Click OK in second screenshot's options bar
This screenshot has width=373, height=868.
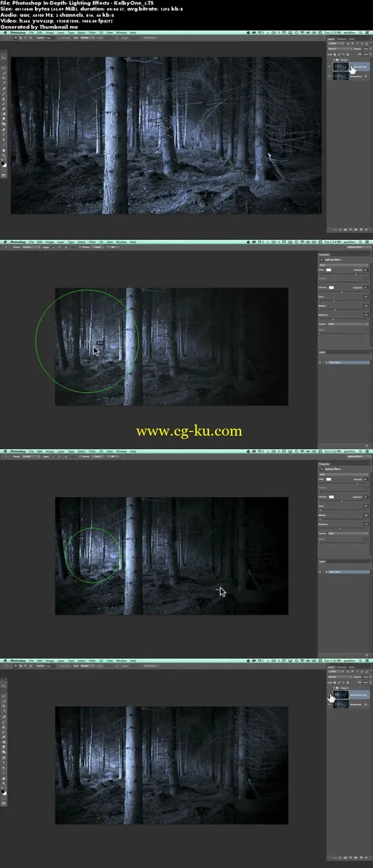(x=112, y=247)
